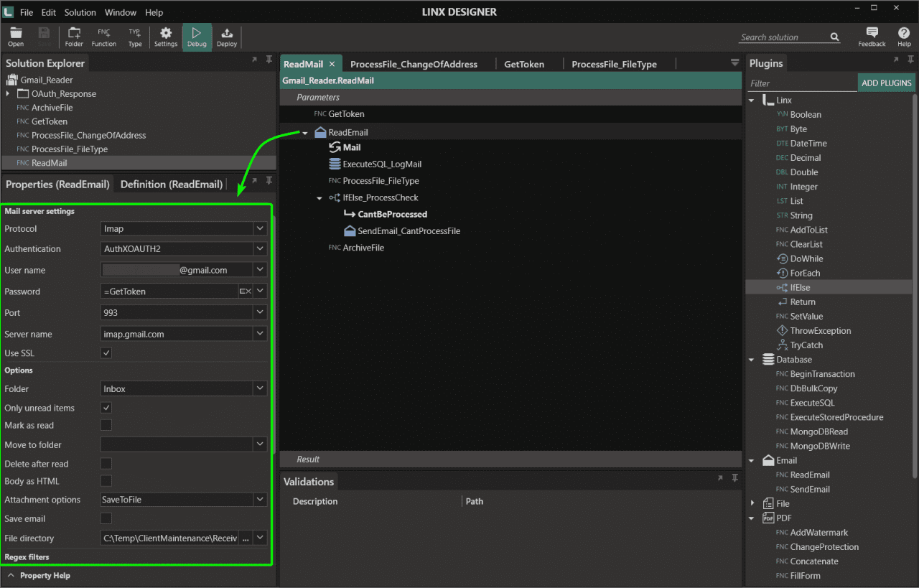
Task: Create a new Type via TYP icon
Action: [134, 36]
